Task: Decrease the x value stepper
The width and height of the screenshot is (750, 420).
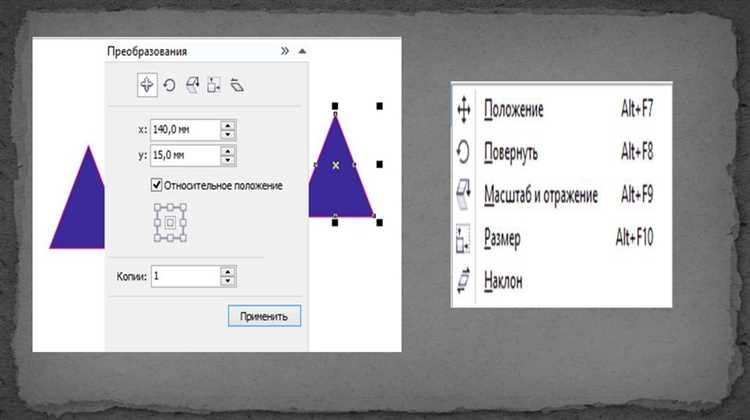Action: coord(228,135)
